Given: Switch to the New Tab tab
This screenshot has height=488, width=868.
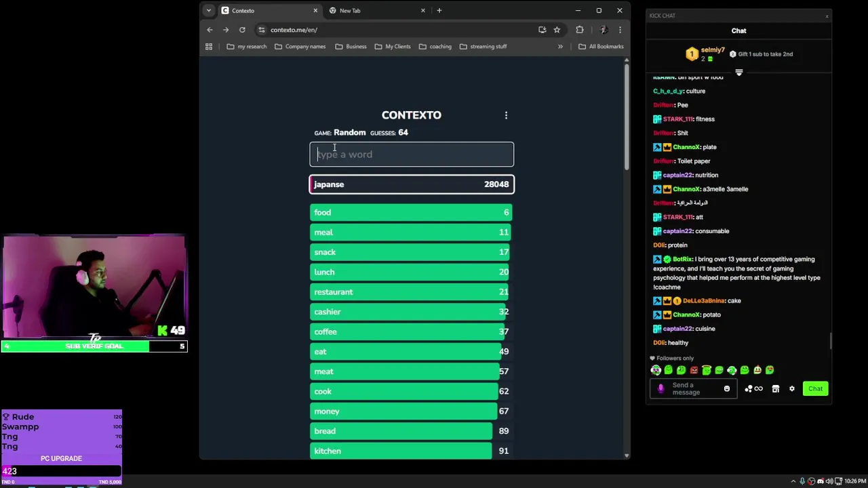Looking at the screenshot, I should click(376, 10).
